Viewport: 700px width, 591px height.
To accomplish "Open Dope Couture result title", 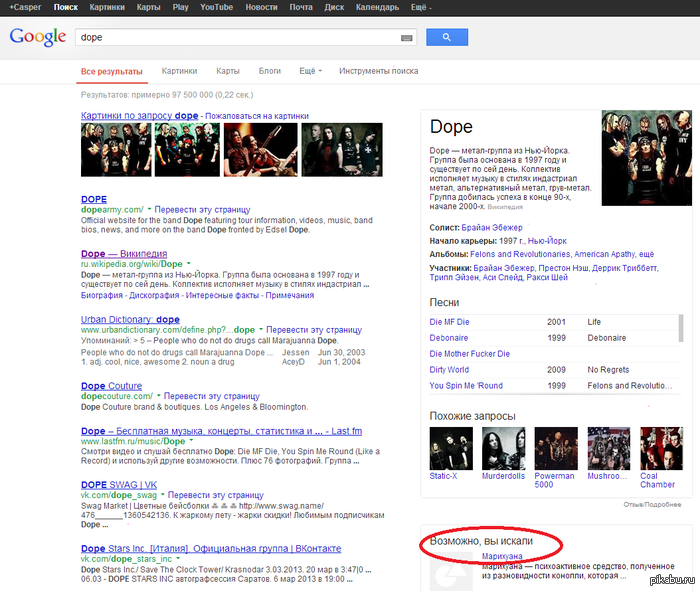I will (111, 386).
